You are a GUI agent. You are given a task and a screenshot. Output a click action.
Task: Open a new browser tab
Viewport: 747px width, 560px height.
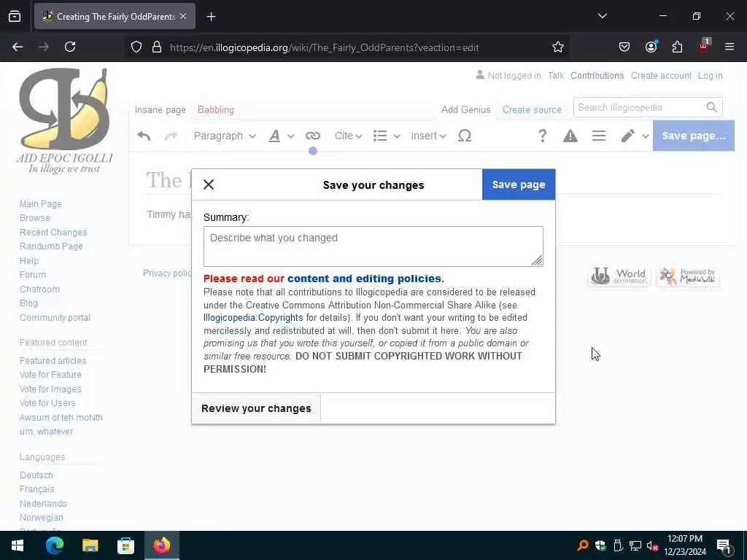(211, 17)
